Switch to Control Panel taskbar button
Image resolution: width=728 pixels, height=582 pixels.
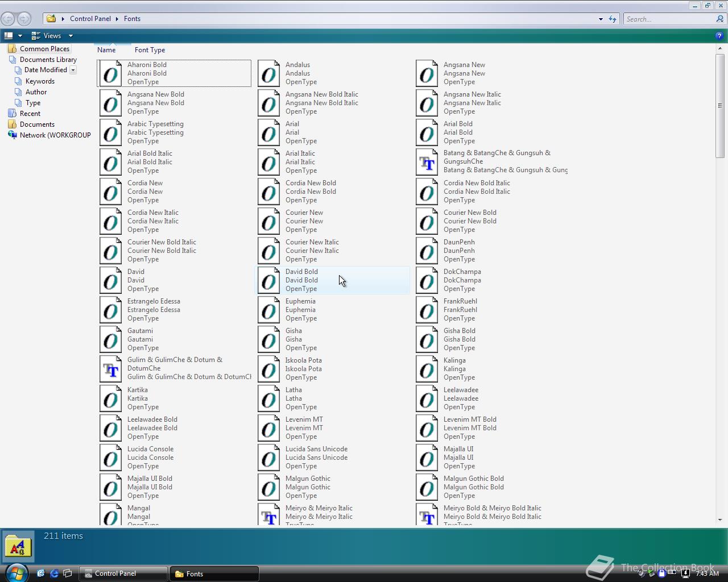(x=123, y=573)
